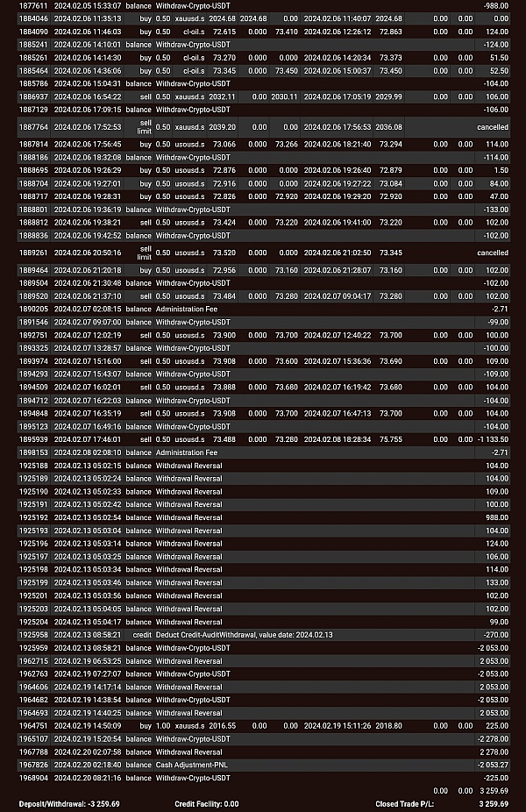Select the 1.00 lot xauusd.s buy order
The width and height of the screenshot is (526, 812).
tap(263, 726)
